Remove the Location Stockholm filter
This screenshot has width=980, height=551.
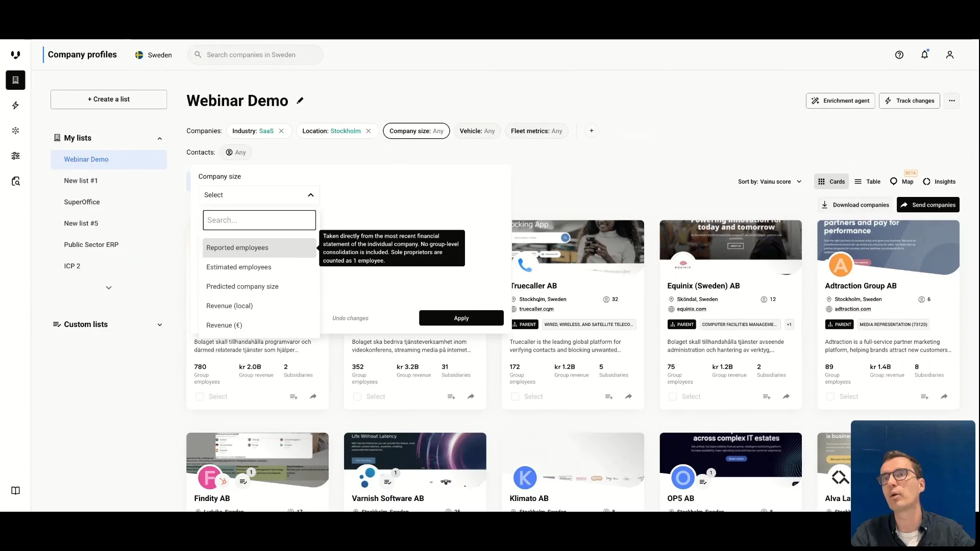click(369, 131)
